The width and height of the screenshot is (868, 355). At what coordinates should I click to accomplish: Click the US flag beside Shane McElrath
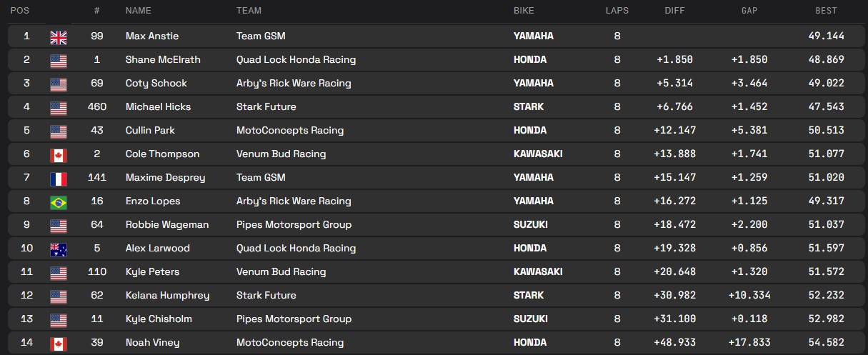point(59,60)
